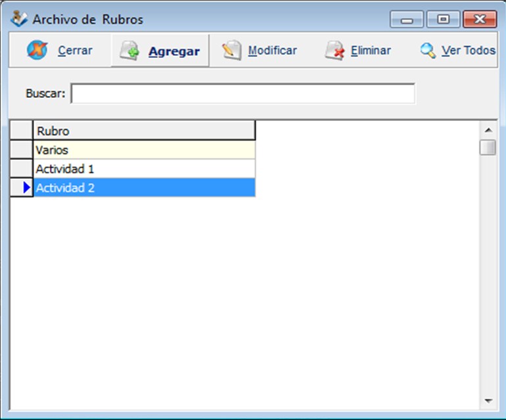Click the scrollbar up arrow
506x420 pixels.
(x=488, y=129)
